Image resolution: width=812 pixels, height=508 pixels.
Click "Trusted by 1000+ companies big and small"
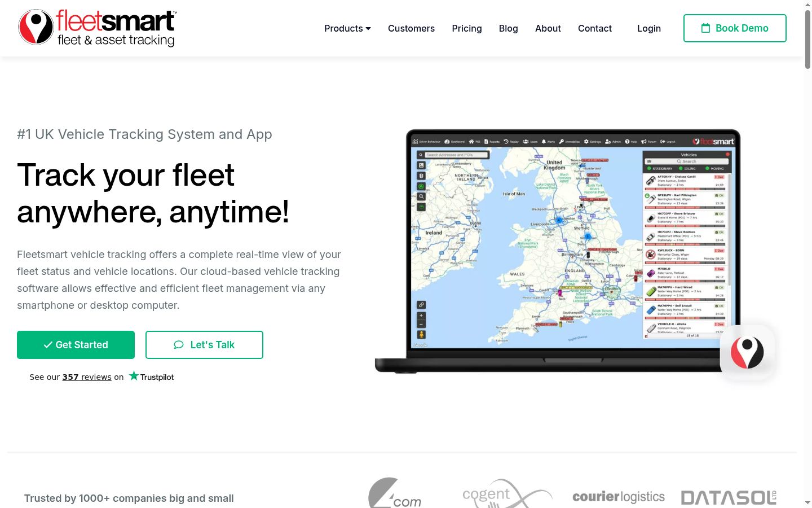pos(129,498)
